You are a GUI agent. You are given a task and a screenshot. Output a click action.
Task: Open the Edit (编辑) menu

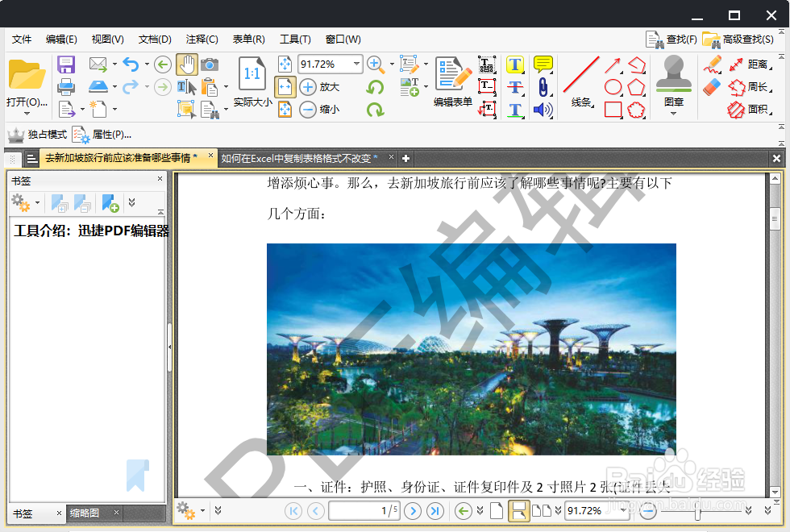coord(61,39)
